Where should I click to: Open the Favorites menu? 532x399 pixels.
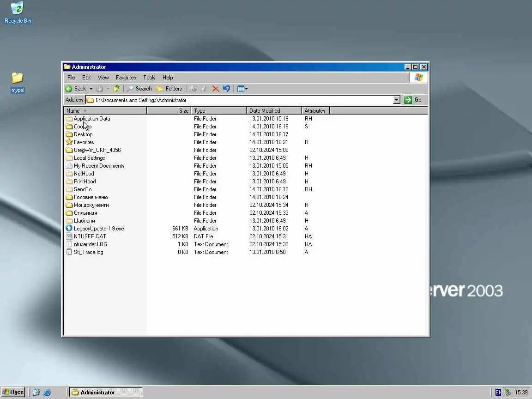click(126, 78)
